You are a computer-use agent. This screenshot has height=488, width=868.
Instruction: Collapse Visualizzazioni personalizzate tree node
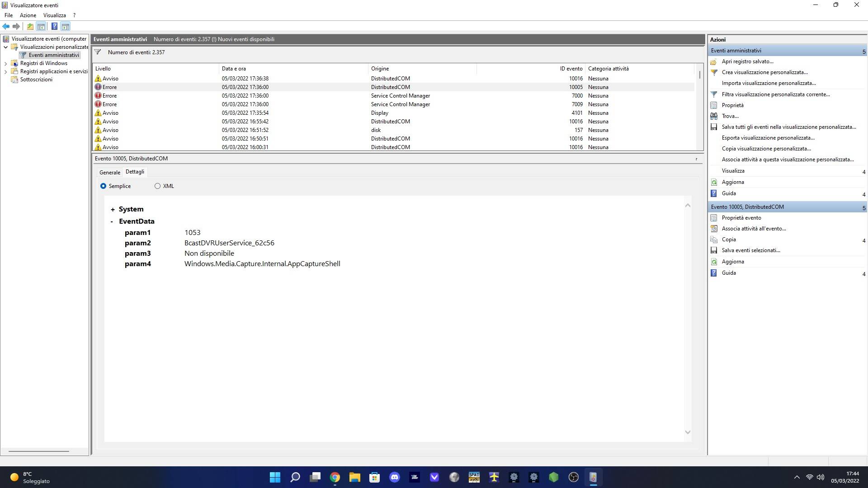coord(5,47)
